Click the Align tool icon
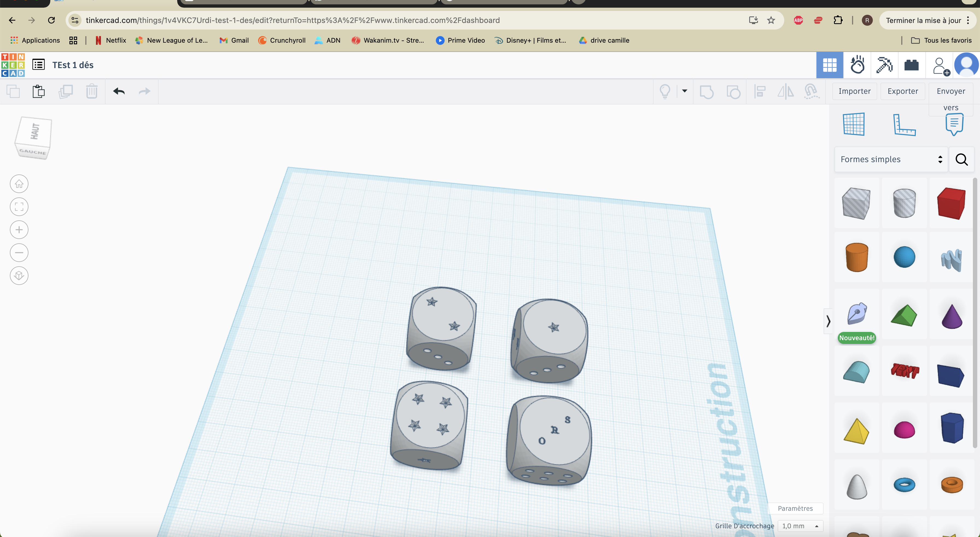Screen dimensions: 980x537 click(x=760, y=91)
